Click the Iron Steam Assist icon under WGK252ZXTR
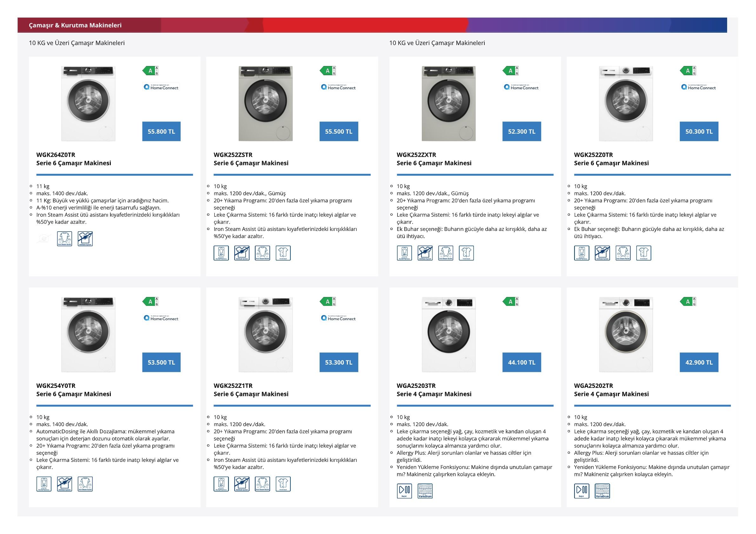This screenshot has width=756, height=534. [446, 253]
